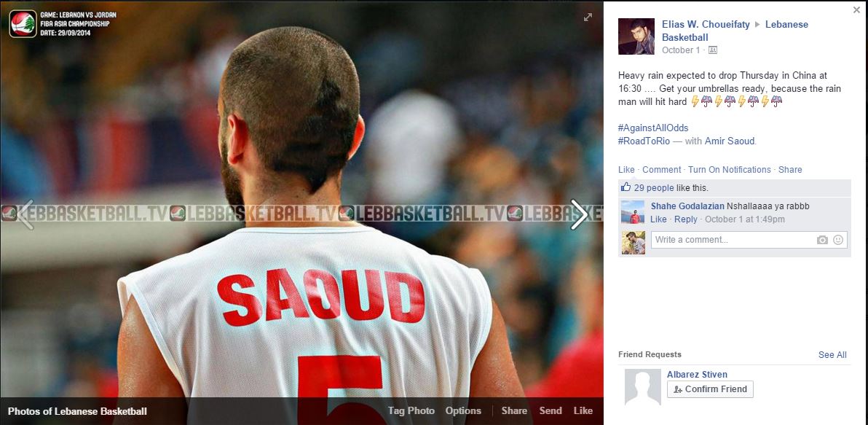Viewport: 868px width, 425px height.
Task: Go to the previous photo arrow
Action: 25,214
